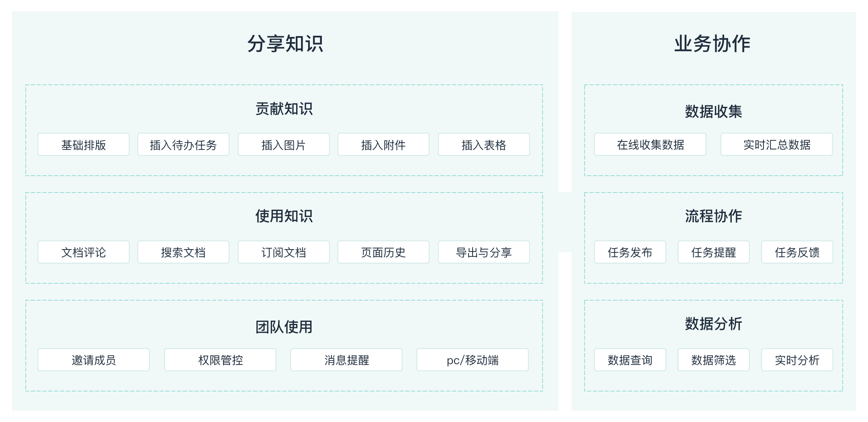Select the 订阅文档 box
The height and width of the screenshot is (422, 868).
[284, 252]
